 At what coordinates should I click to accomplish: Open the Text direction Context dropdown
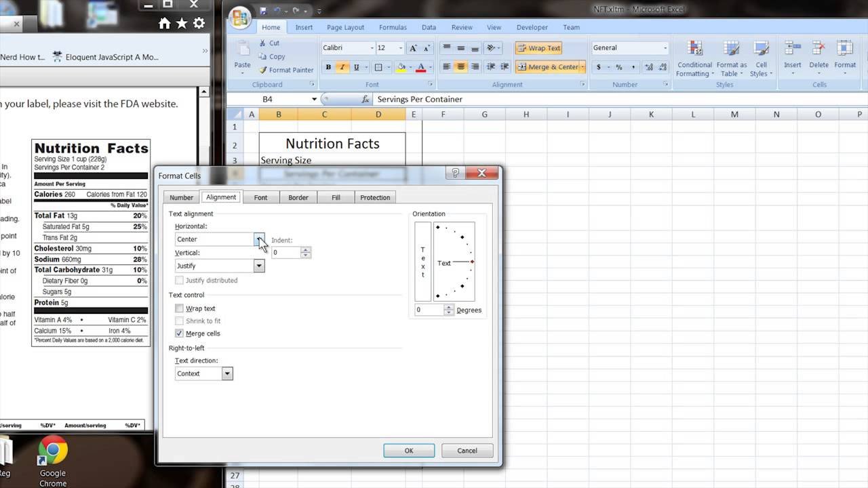(x=227, y=373)
